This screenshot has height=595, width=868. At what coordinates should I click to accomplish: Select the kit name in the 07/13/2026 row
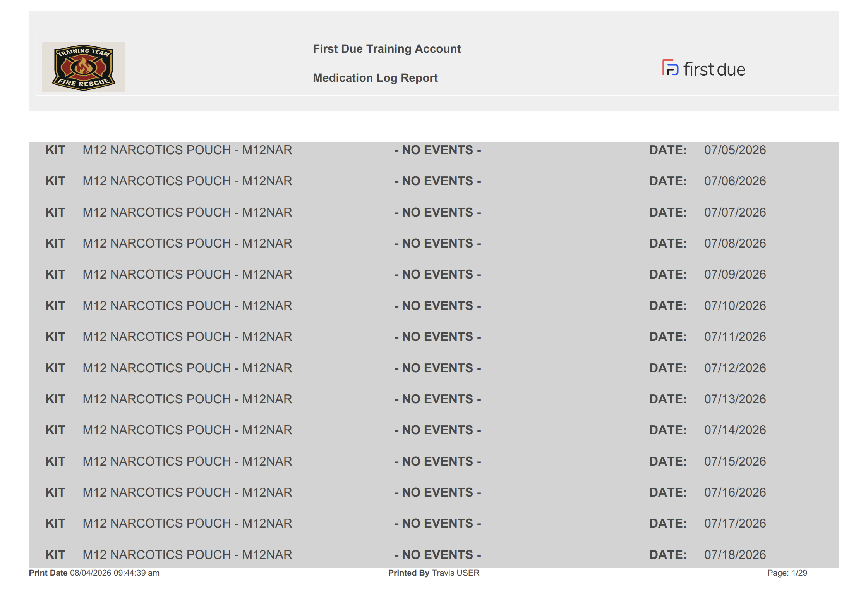click(x=187, y=399)
